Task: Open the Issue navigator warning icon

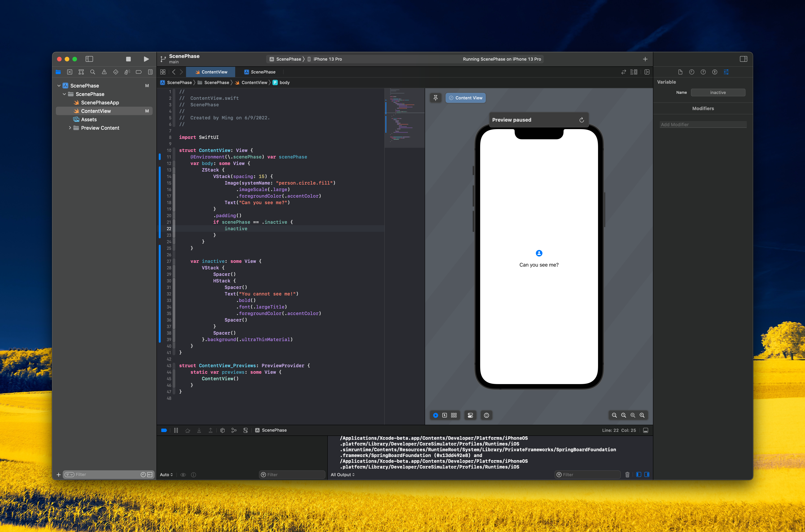Action: [104, 72]
